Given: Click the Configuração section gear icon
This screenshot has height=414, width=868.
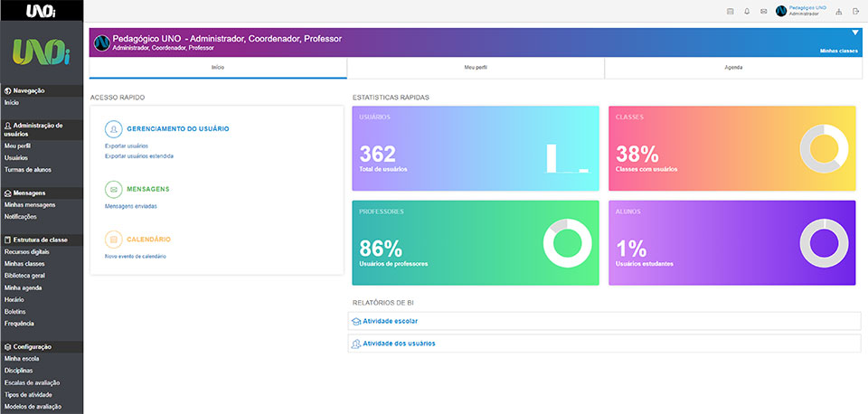Looking at the screenshot, I should click(8, 347).
